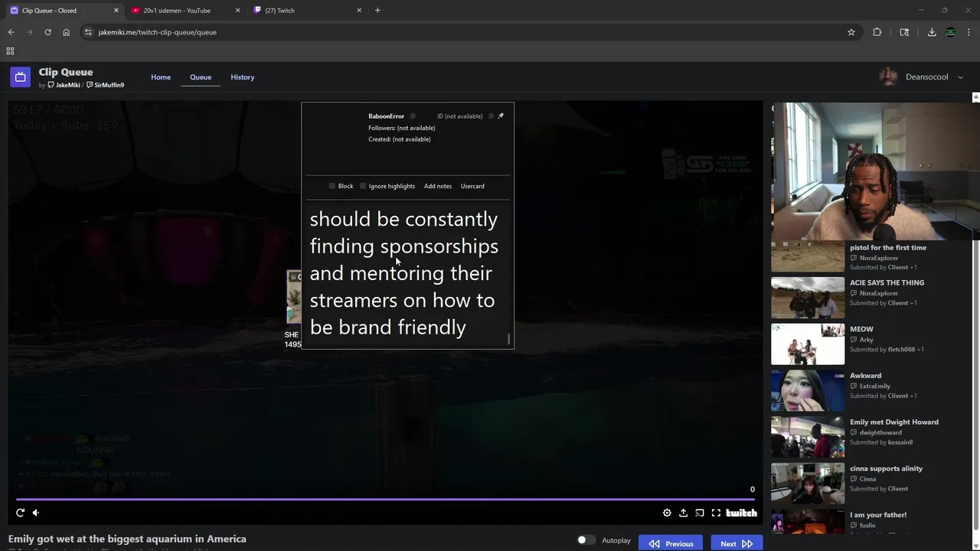Open the Chrome profile avatar
Viewport: 980px width, 551px height.
(950, 32)
